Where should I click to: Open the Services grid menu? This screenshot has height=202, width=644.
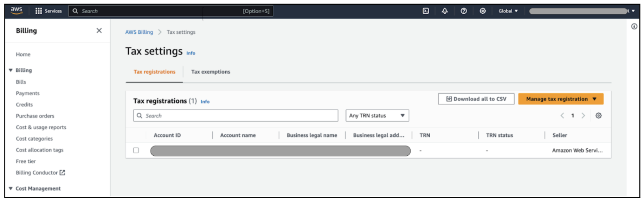(x=49, y=11)
